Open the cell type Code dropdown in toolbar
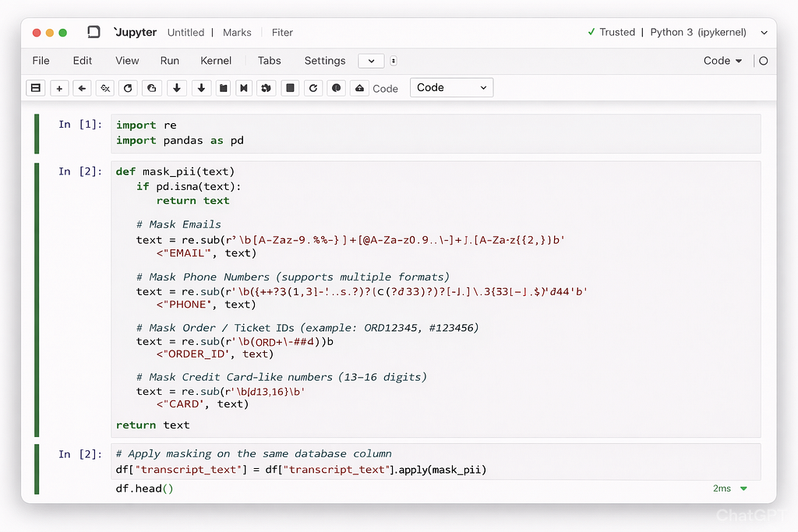Image resolution: width=798 pixels, height=532 pixels. tap(451, 87)
